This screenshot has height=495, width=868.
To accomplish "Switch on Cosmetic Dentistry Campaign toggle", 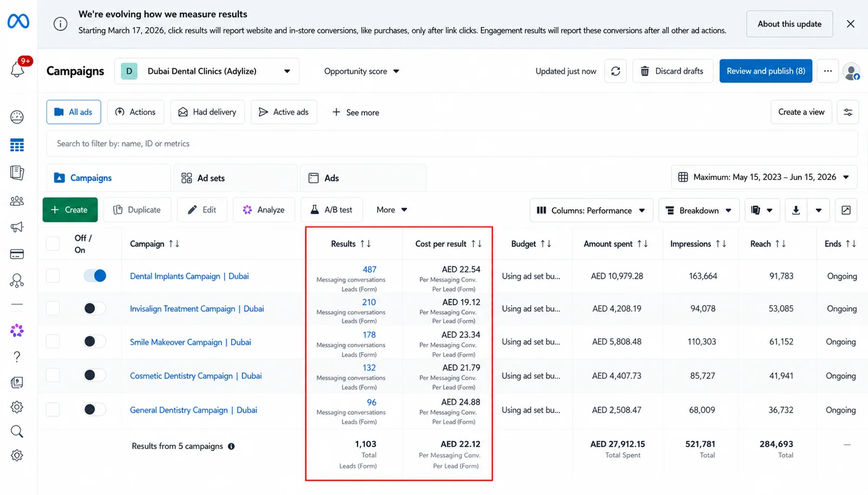I will [x=95, y=375].
